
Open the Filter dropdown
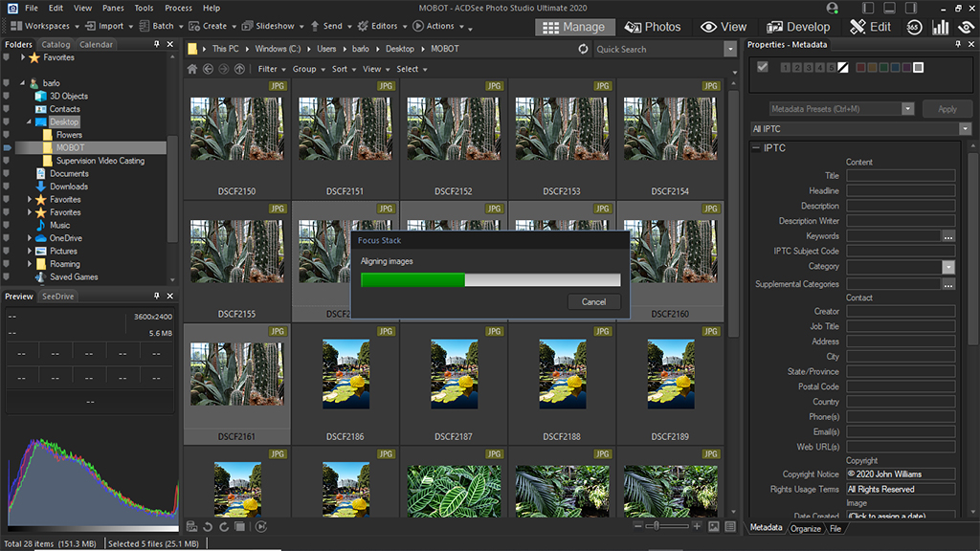(271, 69)
